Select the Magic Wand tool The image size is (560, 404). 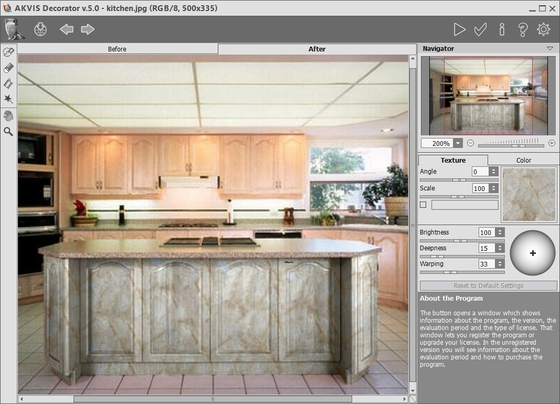(8, 99)
